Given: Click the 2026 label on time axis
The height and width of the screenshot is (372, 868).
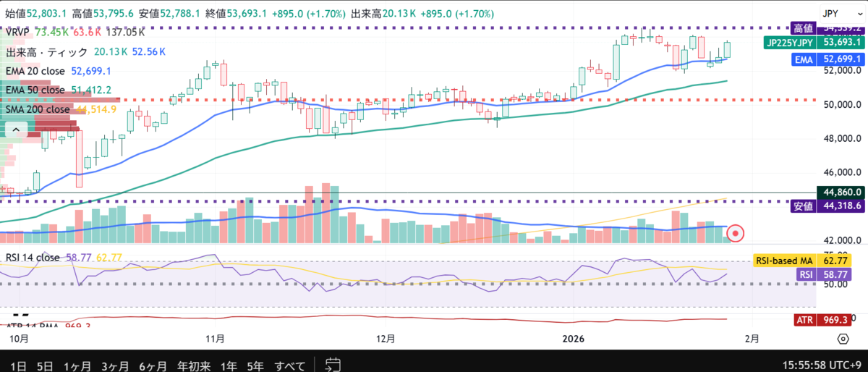Looking at the screenshot, I should click(573, 339).
